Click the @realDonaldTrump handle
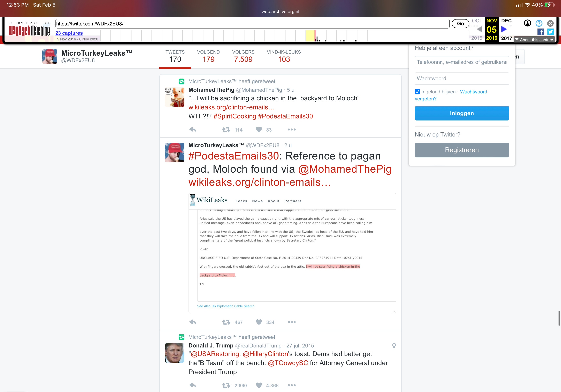The width and height of the screenshot is (561, 392). (x=258, y=346)
